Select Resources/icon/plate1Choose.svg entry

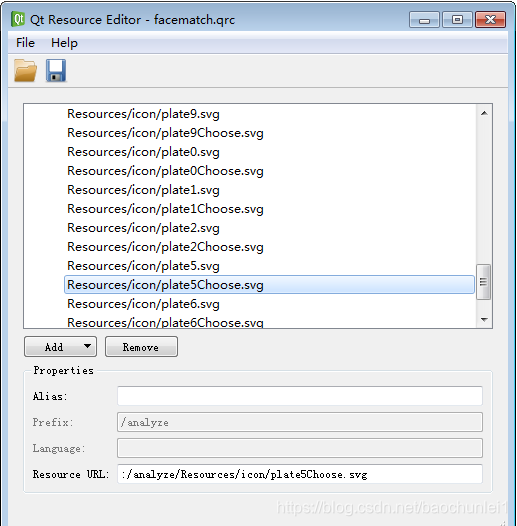click(165, 209)
